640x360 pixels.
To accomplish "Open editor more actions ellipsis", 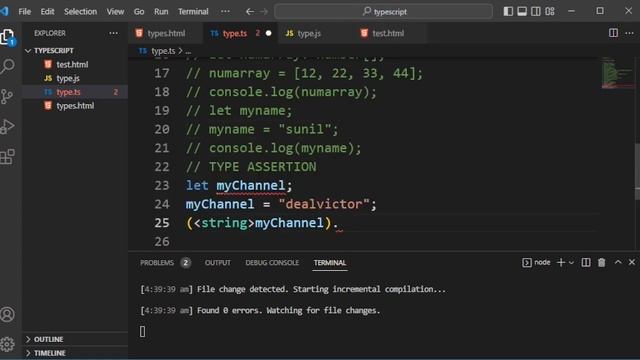I will [x=629, y=33].
